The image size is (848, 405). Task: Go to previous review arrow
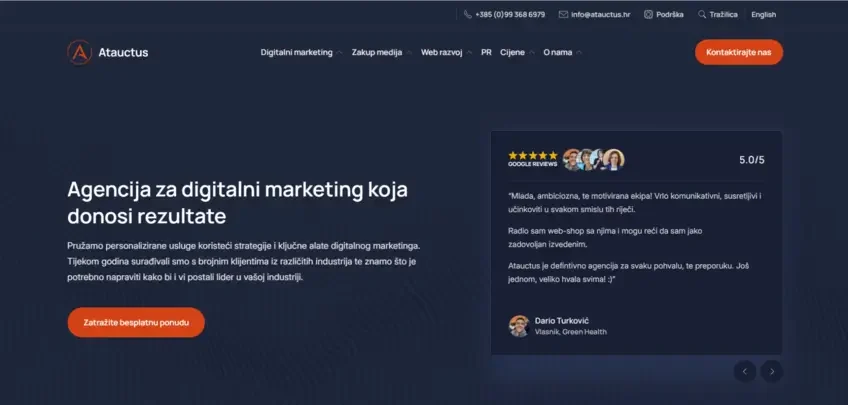point(745,371)
